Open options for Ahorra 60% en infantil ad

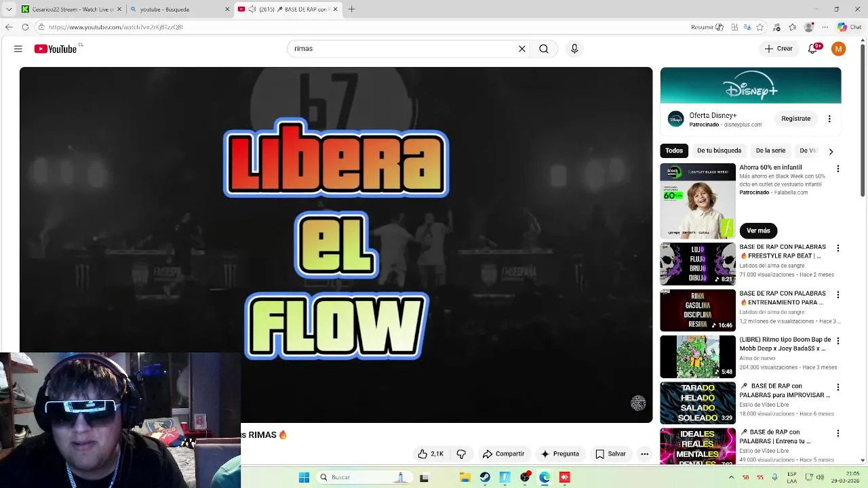point(837,168)
